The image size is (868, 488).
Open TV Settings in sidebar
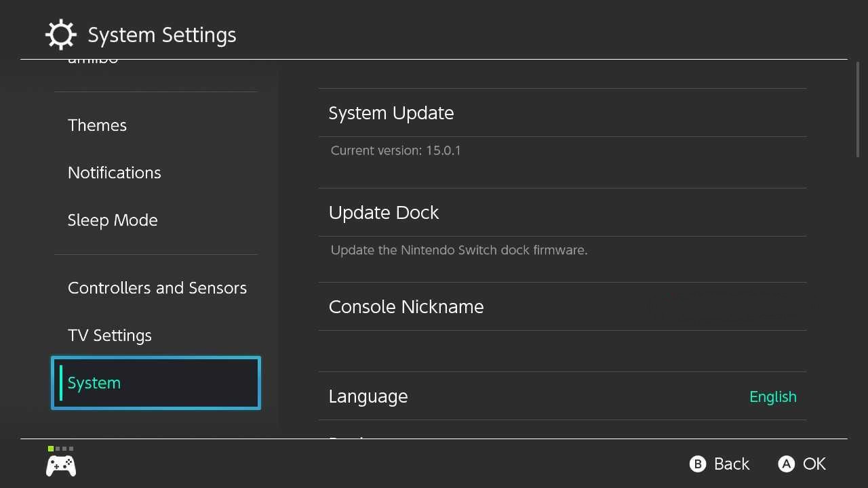[109, 335]
